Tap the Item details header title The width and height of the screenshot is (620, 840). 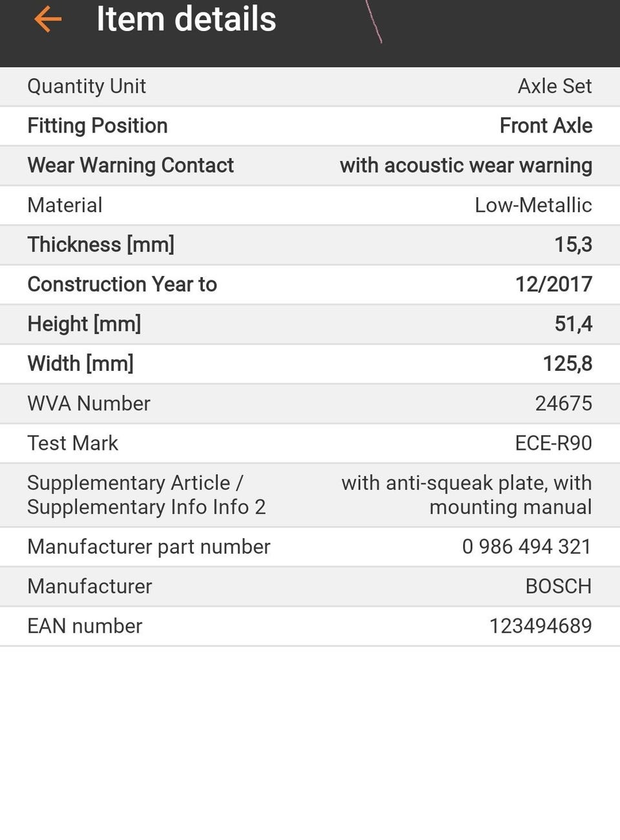pyautogui.click(x=186, y=19)
